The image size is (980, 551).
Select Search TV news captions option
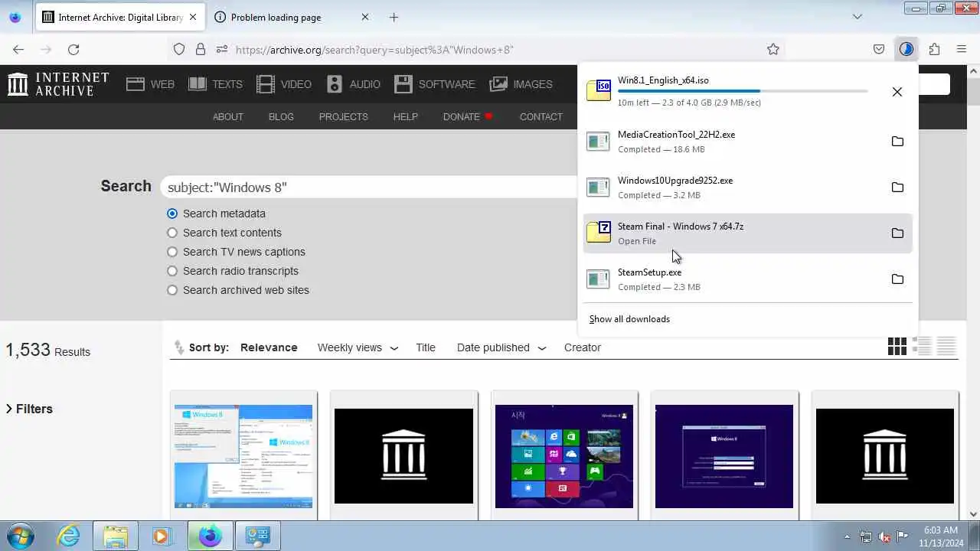[x=172, y=252]
